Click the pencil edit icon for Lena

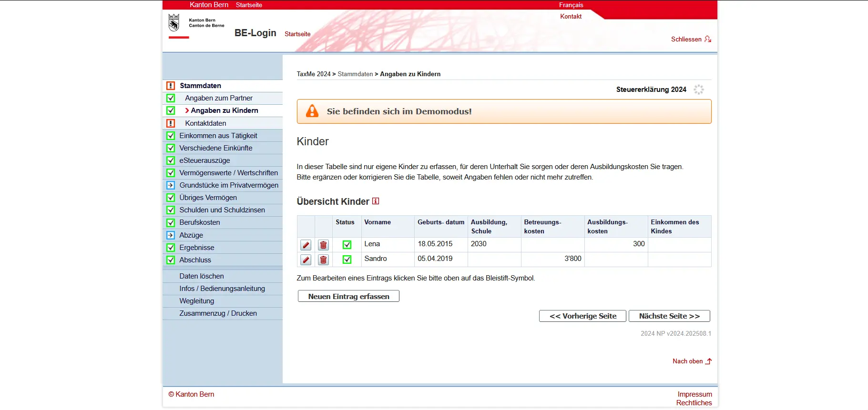click(306, 245)
